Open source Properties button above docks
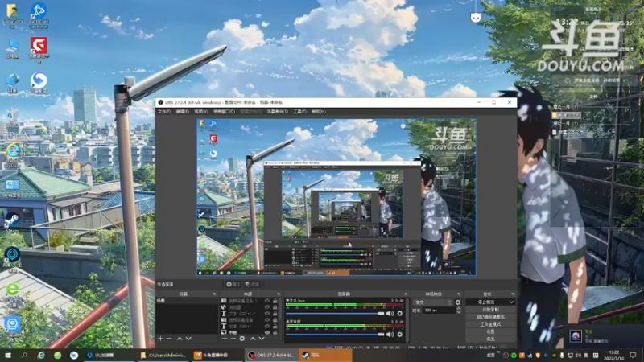 [233, 284]
